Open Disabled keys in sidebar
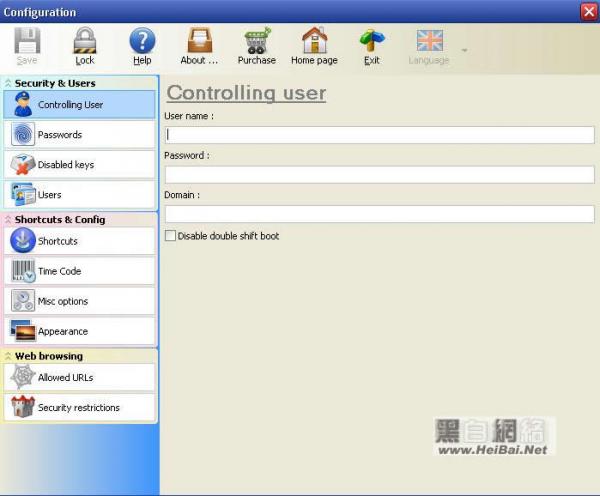Screen dimensions: 600x496 [x=80, y=165]
